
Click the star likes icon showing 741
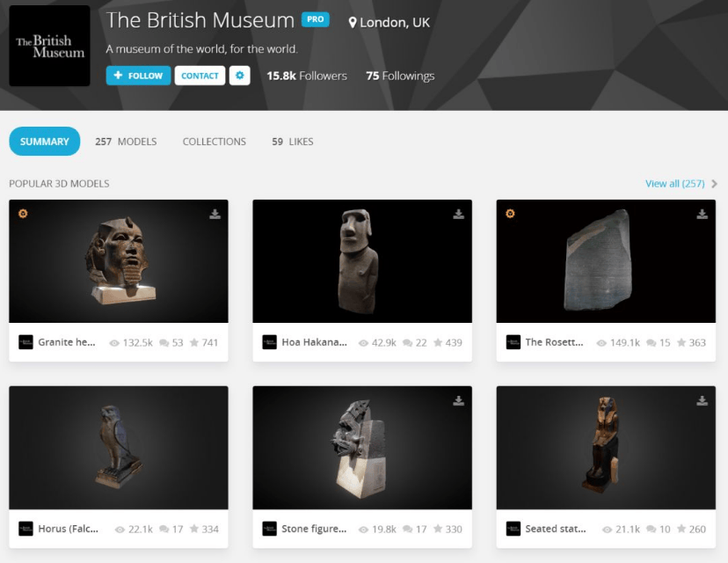pyautogui.click(x=194, y=342)
